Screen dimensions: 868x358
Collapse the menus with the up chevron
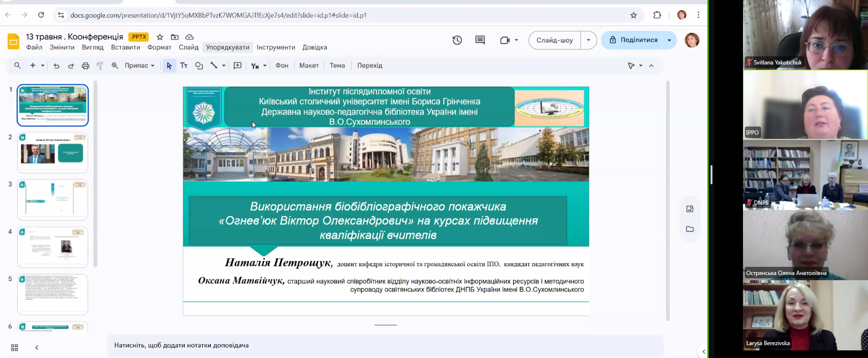651,66
